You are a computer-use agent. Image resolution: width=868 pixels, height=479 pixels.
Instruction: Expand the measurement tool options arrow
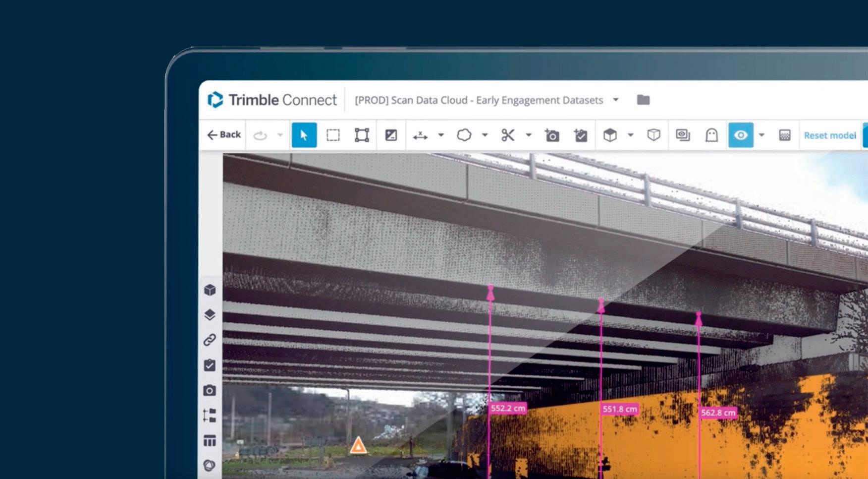click(441, 135)
